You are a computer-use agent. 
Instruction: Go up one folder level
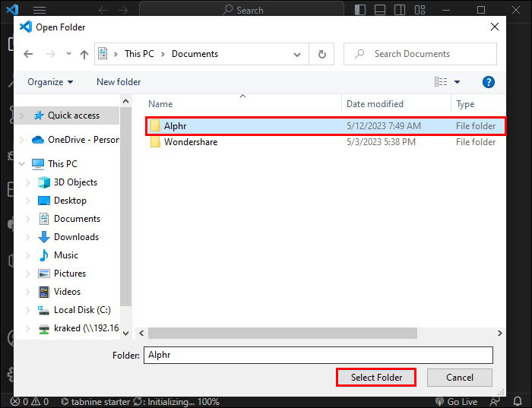click(x=84, y=54)
